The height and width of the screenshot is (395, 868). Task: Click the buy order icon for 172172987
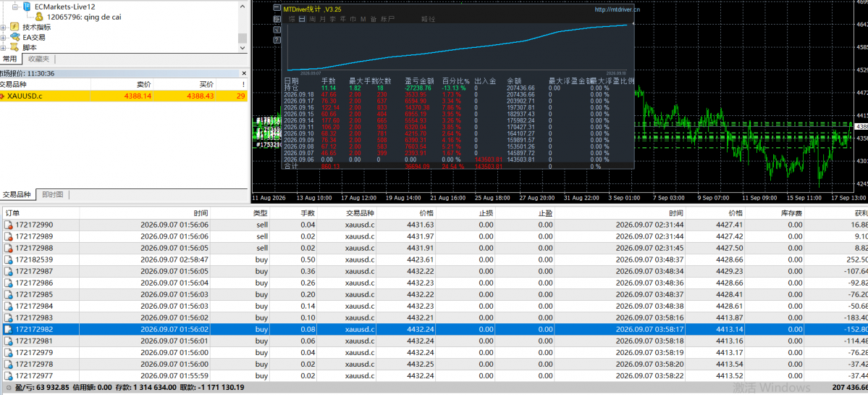(8, 271)
